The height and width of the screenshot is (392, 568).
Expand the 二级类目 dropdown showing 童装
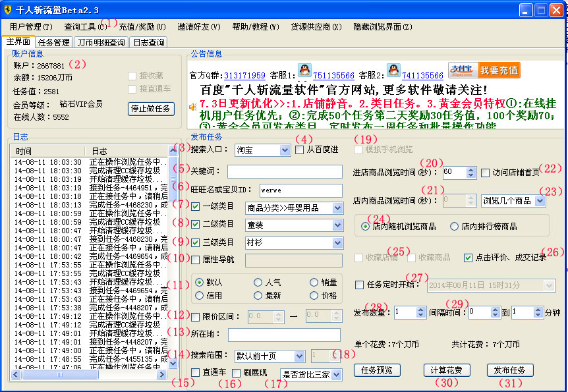pyautogui.click(x=337, y=225)
